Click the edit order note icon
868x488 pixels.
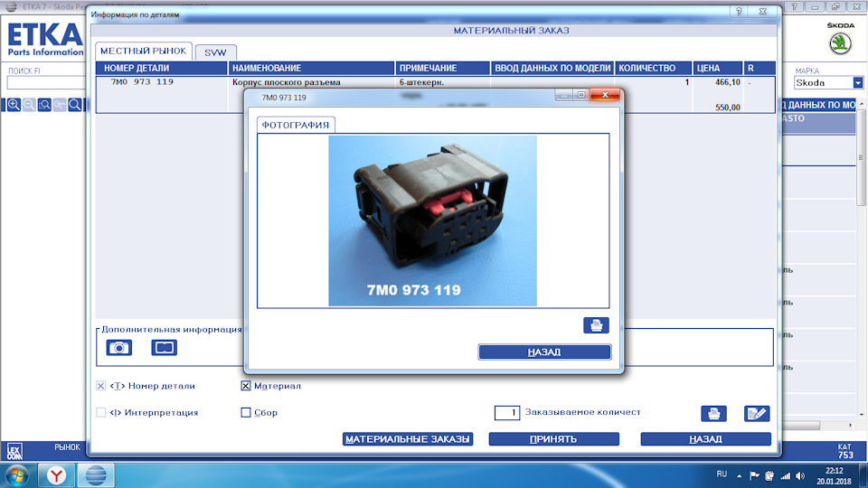757,413
